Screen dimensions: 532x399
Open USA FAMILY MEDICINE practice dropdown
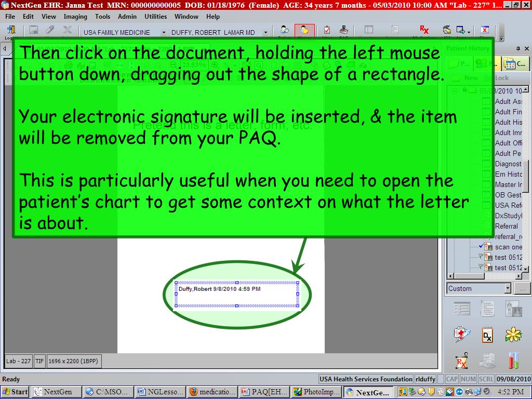[x=164, y=33]
